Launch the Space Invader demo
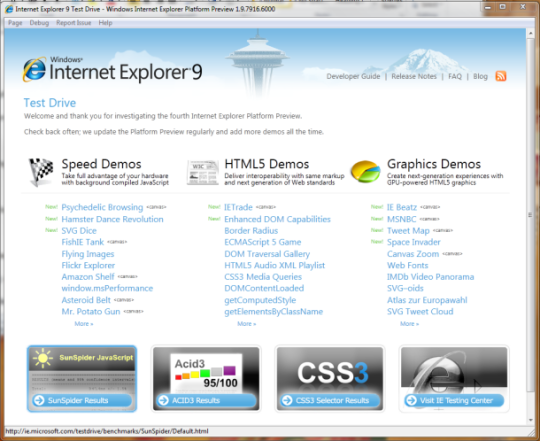 pos(414,242)
